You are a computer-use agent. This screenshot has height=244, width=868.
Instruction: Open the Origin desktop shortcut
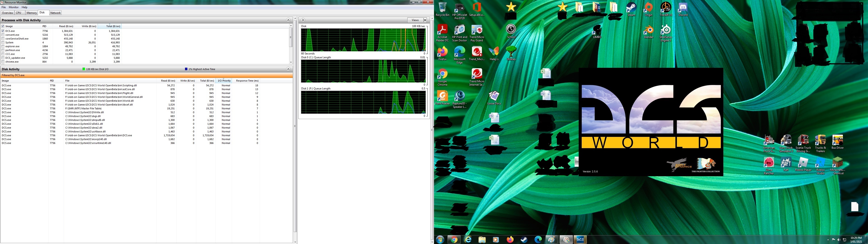[648, 9]
